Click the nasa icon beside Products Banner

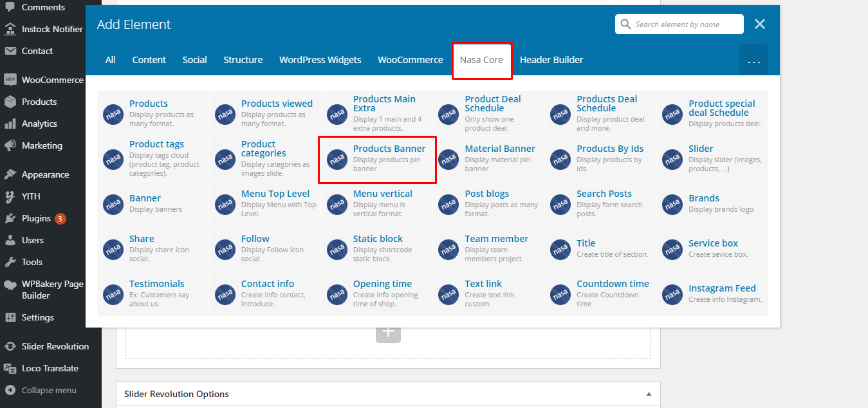click(x=337, y=160)
